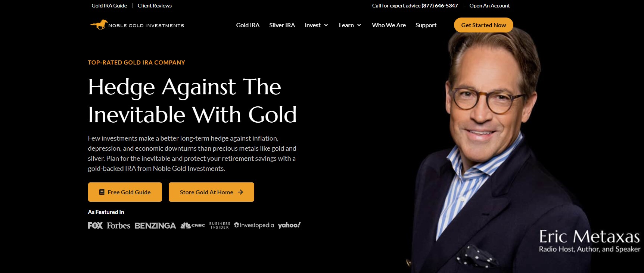Click the book icon on Free Gold Guide
The image size is (644, 273).
pos(102,192)
